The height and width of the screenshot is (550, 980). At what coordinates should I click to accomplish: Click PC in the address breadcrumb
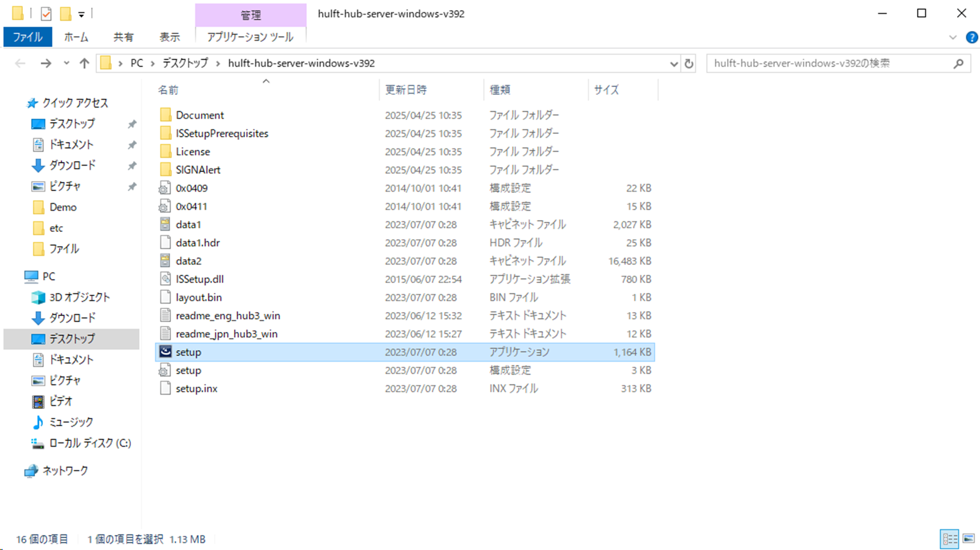point(136,64)
